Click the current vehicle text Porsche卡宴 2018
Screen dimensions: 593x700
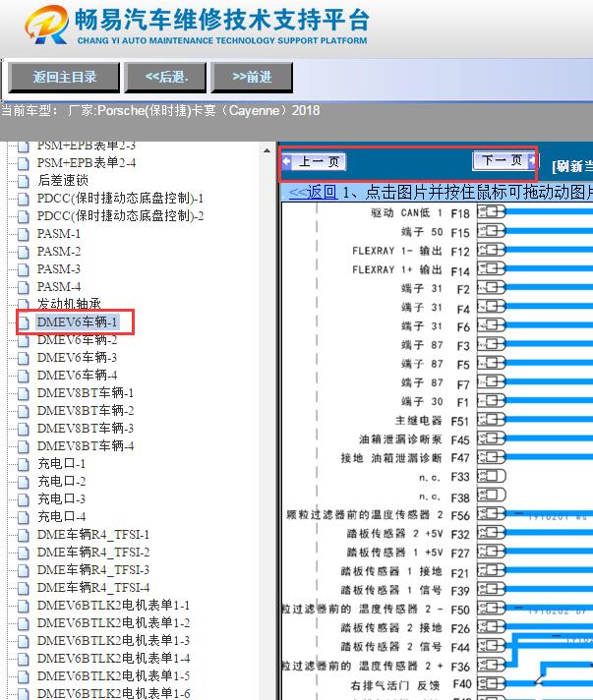pyautogui.click(x=160, y=110)
